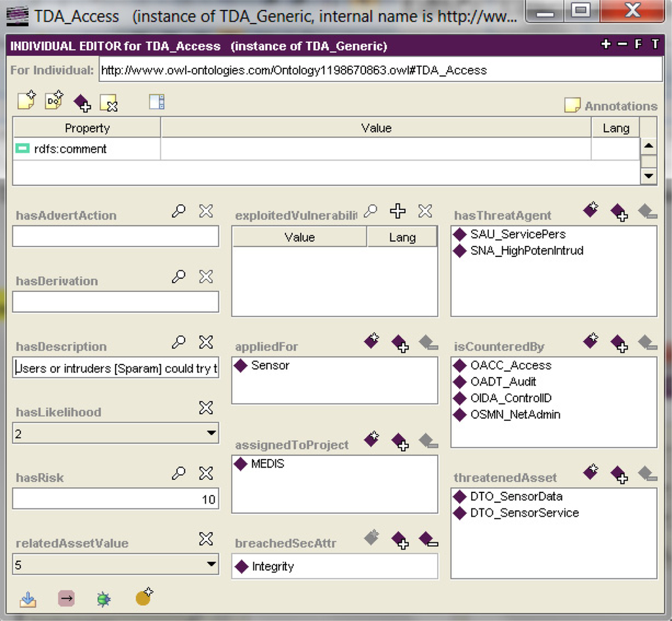Expand panel with the header plus button

[606, 44]
